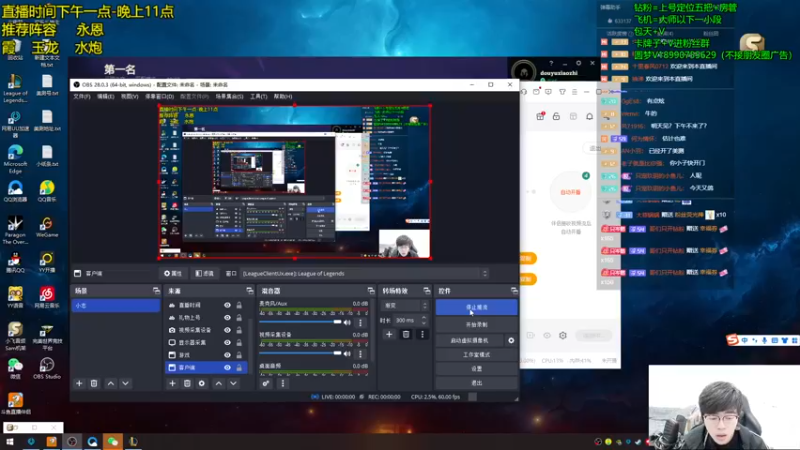The width and height of the screenshot is (800, 450).
Task: Open the audio mixer footer three-dot menu
Action: 283,383
